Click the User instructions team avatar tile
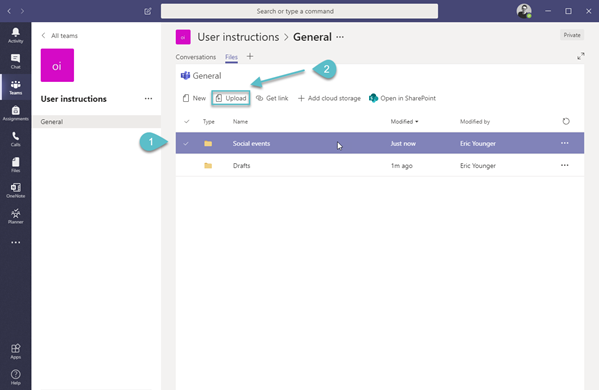The height and width of the screenshot is (390, 599). pyautogui.click(x=57, y=65)
